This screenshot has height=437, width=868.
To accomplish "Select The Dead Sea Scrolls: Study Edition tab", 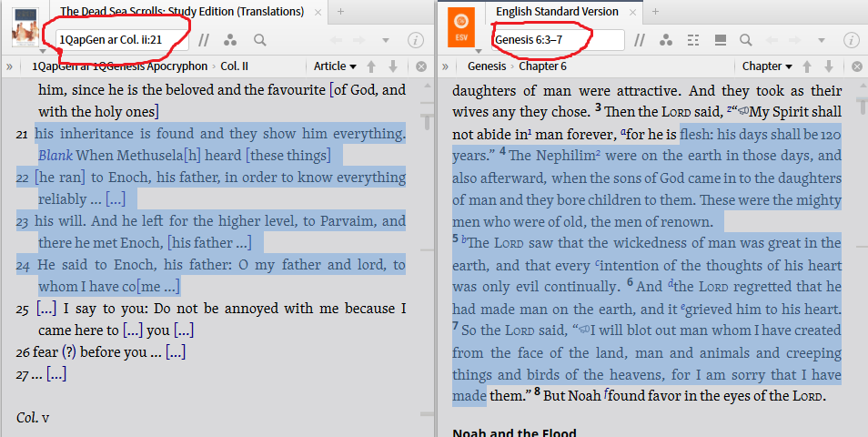I will tap(182, 11).
